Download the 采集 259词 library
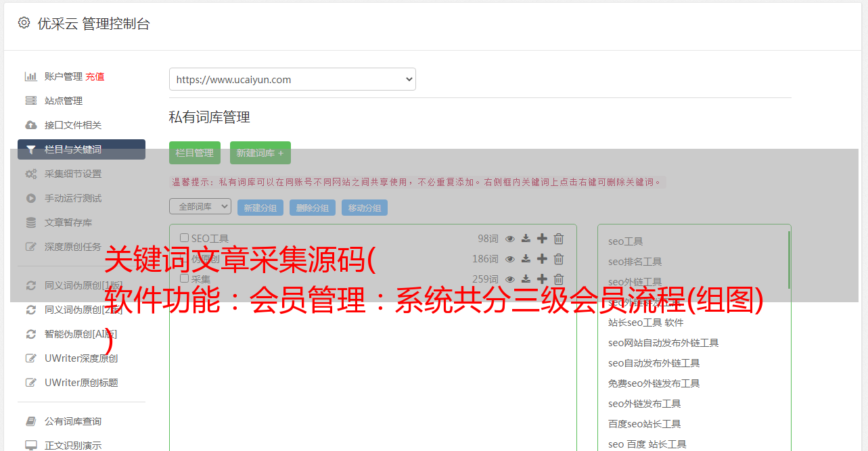868x451 pixels. (526, 279)
